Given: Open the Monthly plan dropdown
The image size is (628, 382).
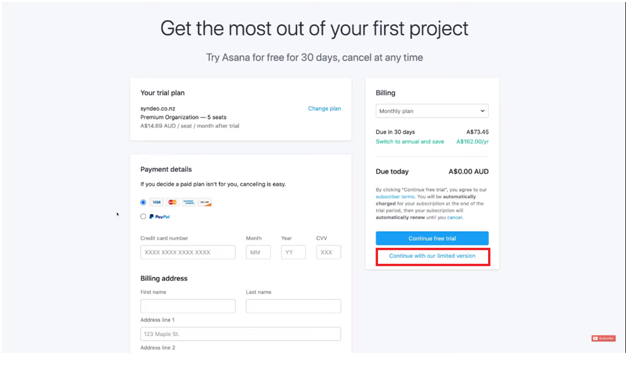Looking at the screenshot, I should pyautogui.click(x=432, y=111).
